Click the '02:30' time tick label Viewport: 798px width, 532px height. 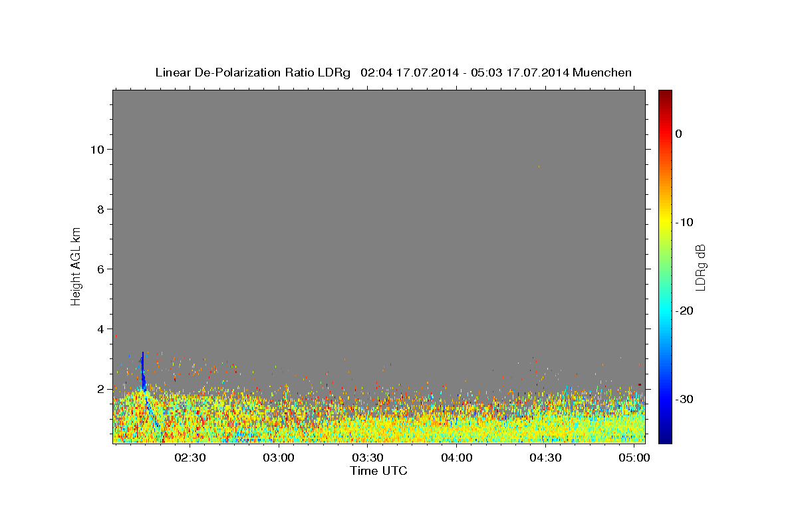(190, 458)
